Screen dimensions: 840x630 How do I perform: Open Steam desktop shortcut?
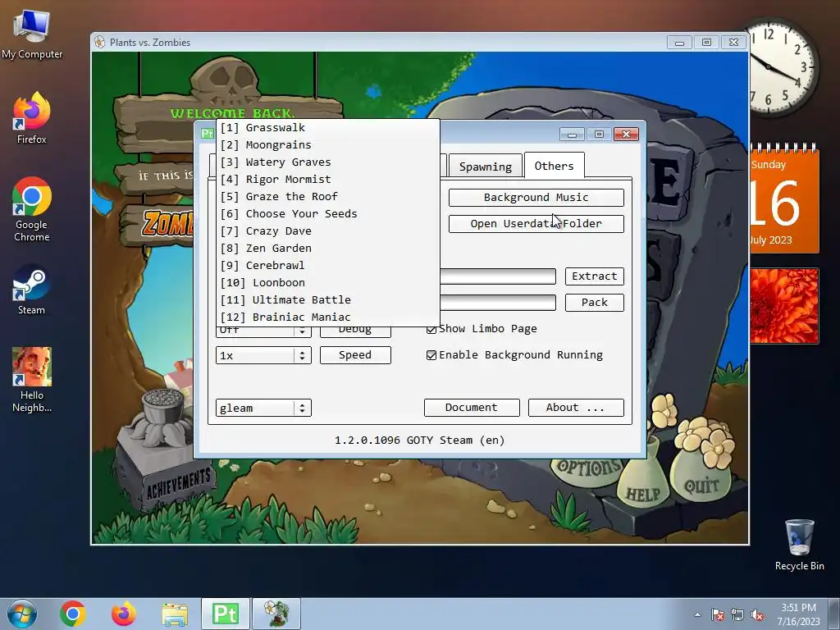pyautogui.click(x=32, y=290)
